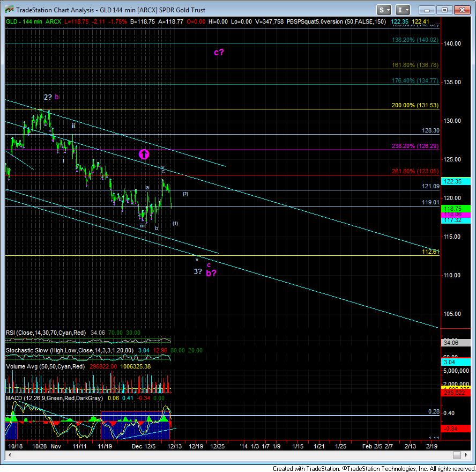This screenshot has width=476, height=472.
Task: Click the RSI indicator status line label
Action: (46, 333)
